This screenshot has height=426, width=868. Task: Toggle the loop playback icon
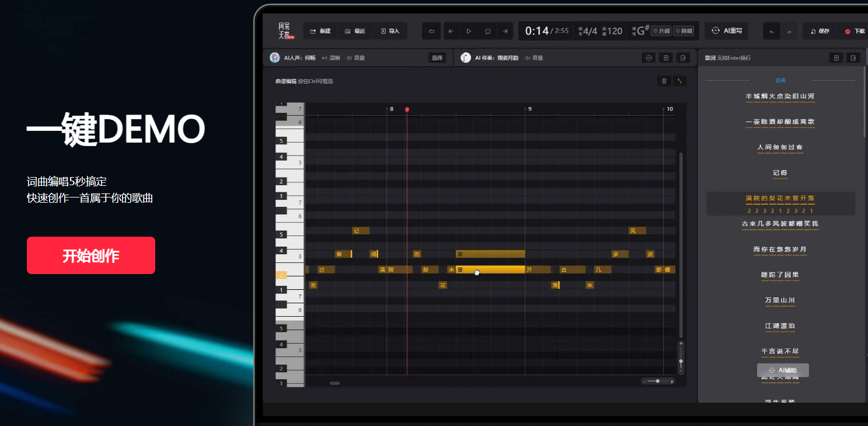(431, 31)
